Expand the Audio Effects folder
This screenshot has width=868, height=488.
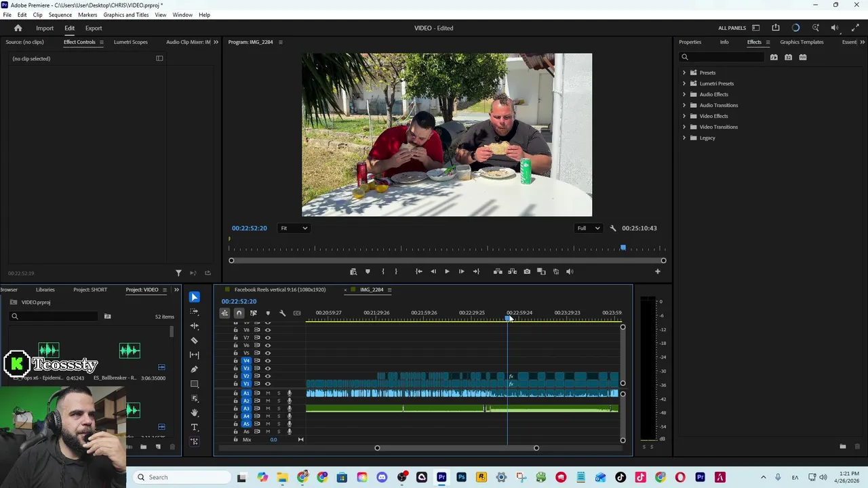684,94
